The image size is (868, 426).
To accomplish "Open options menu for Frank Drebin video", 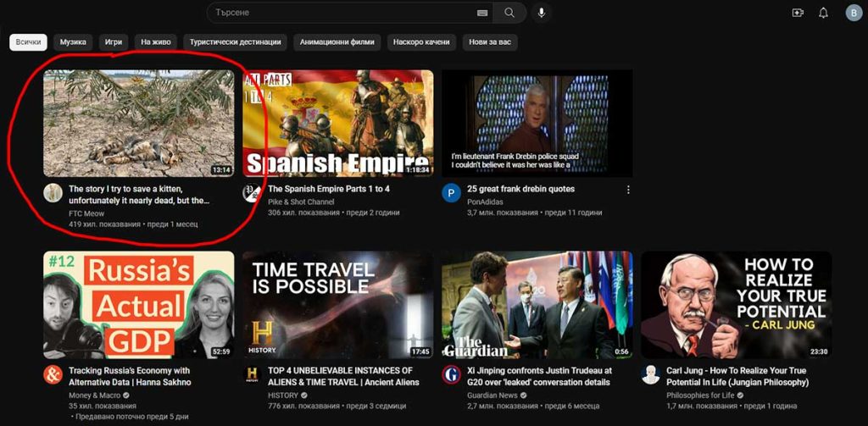I will coord(628,190).
